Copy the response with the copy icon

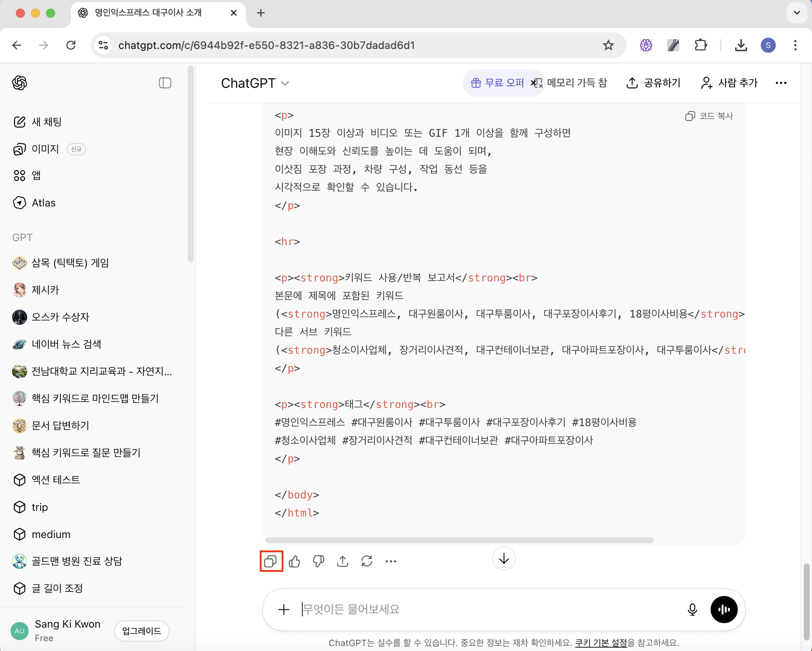click(271, 561)
